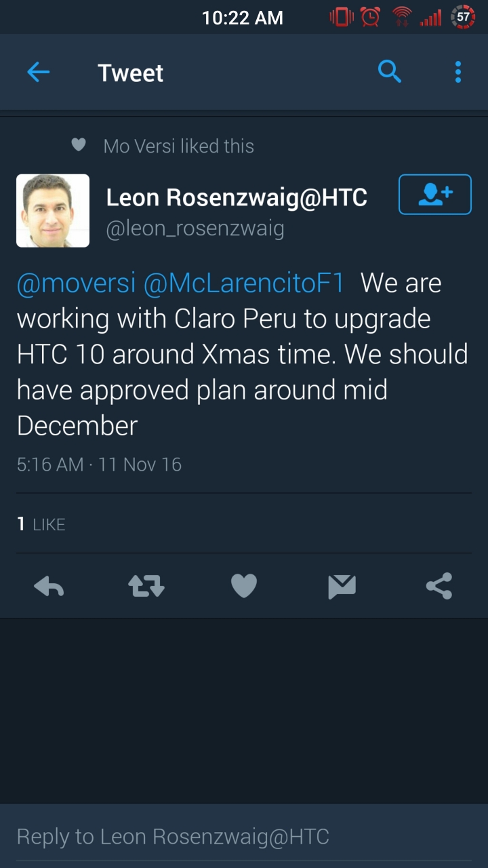Viewport: 488px width, 868px height.
Task: Like the tweet with heart icon
Action: 244,586
